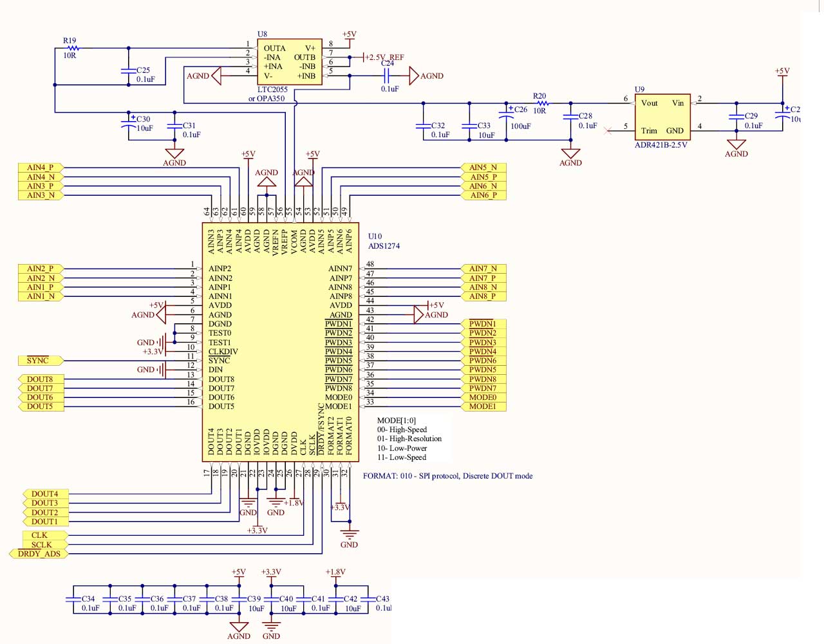Select capacitor label C25

click(143, 70)
